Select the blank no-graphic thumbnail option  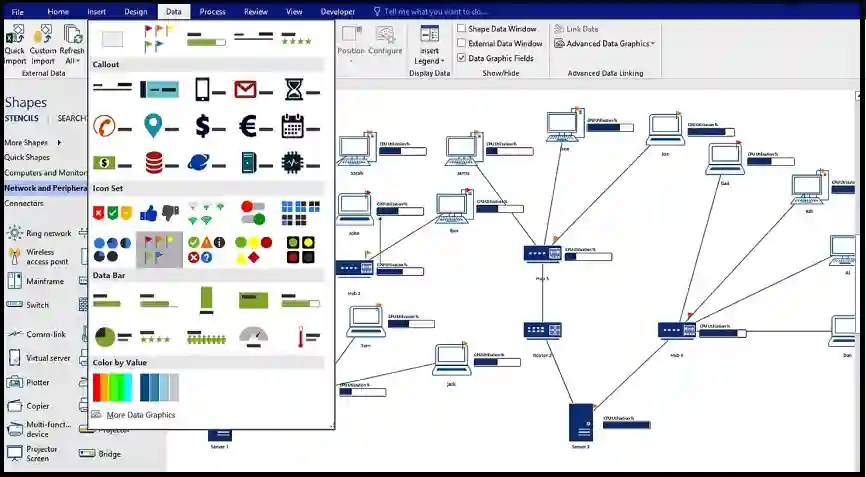pos(113,39)
